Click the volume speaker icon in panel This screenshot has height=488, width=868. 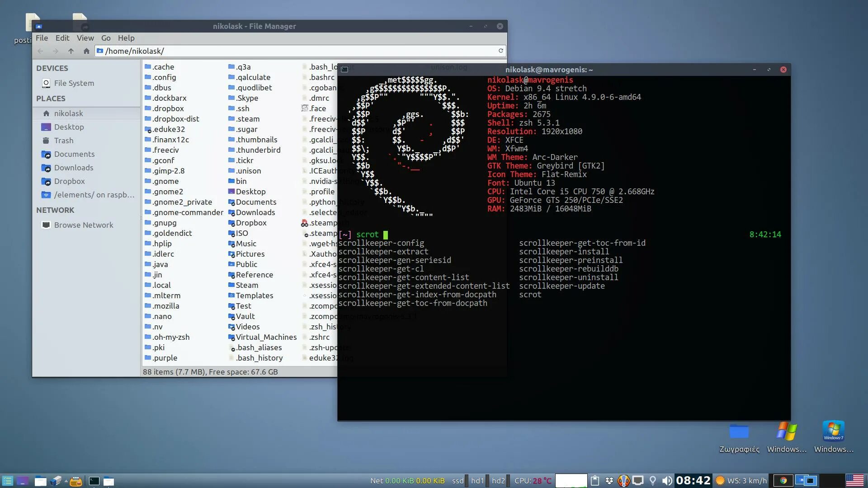(667, 481)
